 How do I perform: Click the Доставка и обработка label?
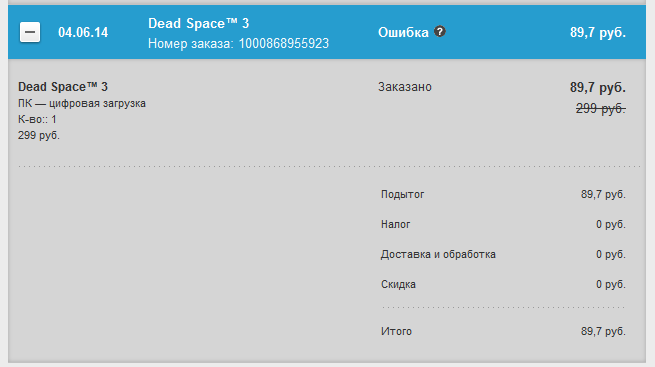[438, 255]
